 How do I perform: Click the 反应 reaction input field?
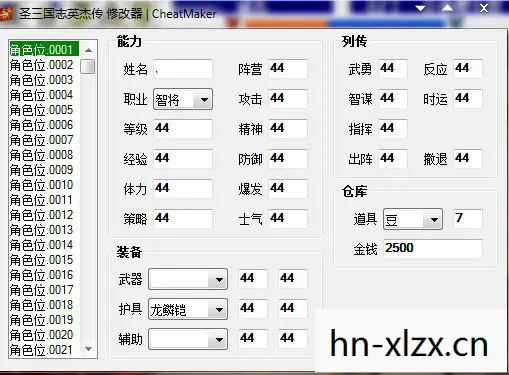pyautogui.click(x=468, y=69)
